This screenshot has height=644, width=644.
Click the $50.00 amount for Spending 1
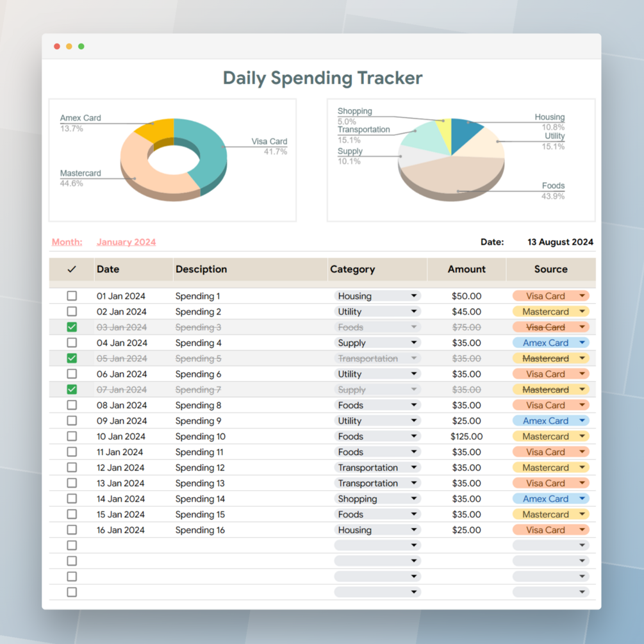click(x=466, y=295)
